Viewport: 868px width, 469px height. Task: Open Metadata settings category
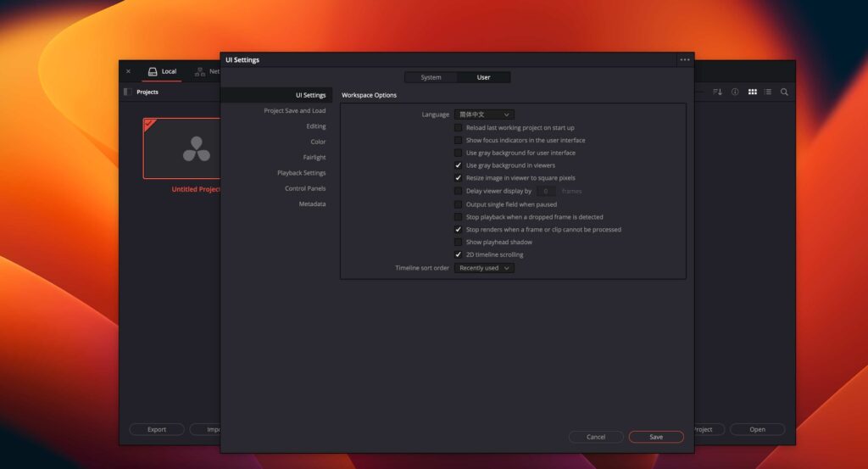tap(312, 204)
